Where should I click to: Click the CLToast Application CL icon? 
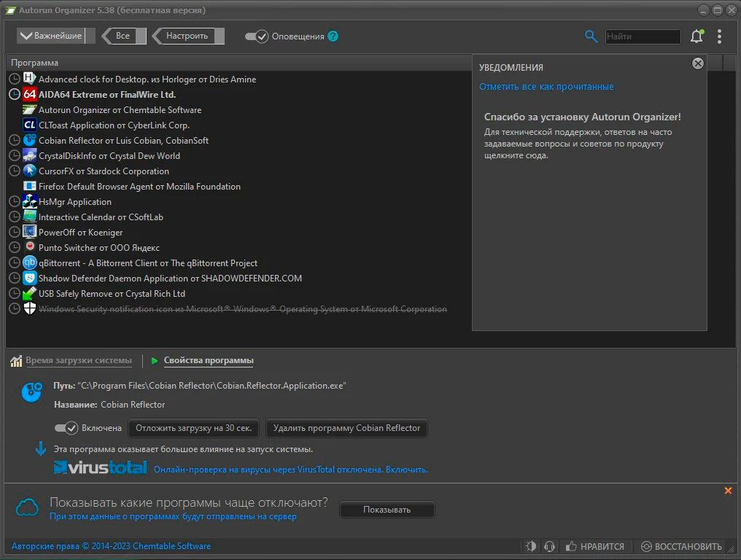tap(30, 125)
